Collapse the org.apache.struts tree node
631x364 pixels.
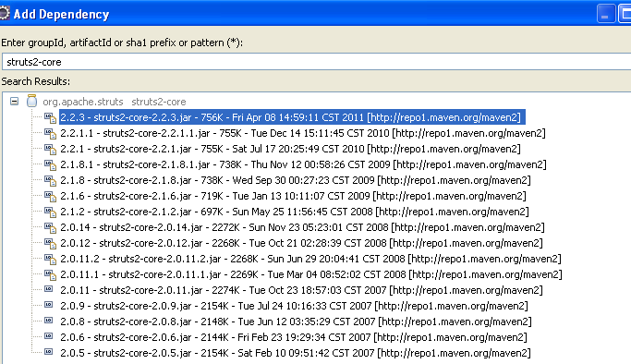[15, 102]
